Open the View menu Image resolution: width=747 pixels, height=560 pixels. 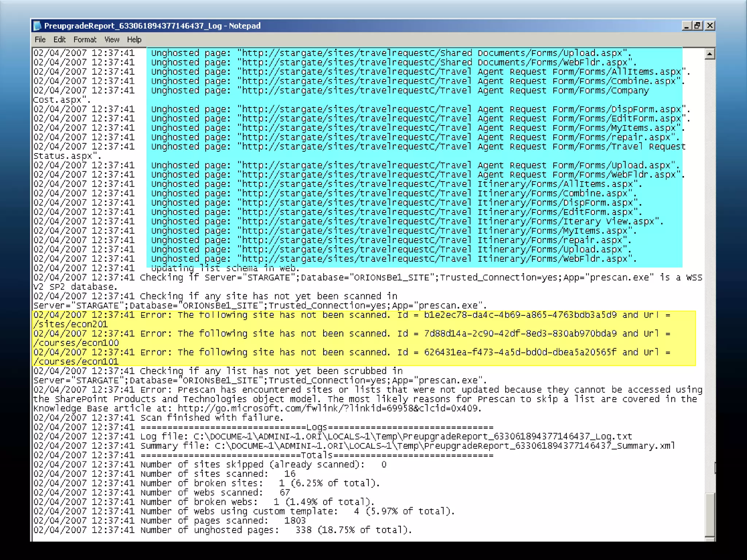coord(112,40)
